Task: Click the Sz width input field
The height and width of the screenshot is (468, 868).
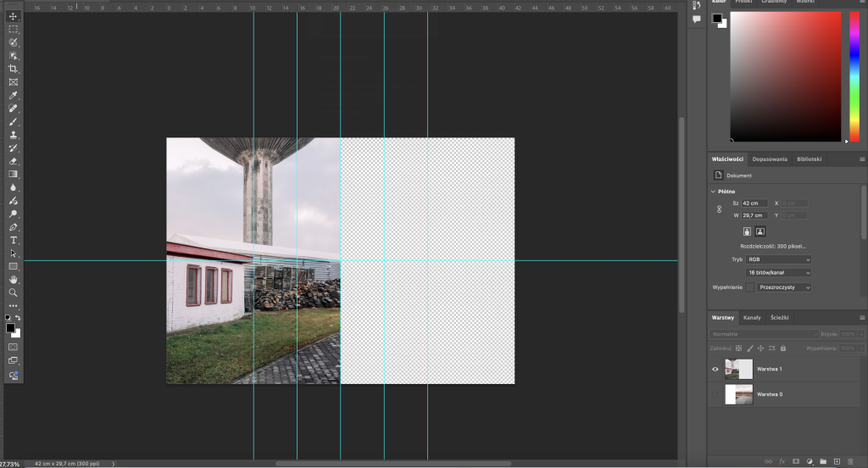Action: tap(754, 203)
